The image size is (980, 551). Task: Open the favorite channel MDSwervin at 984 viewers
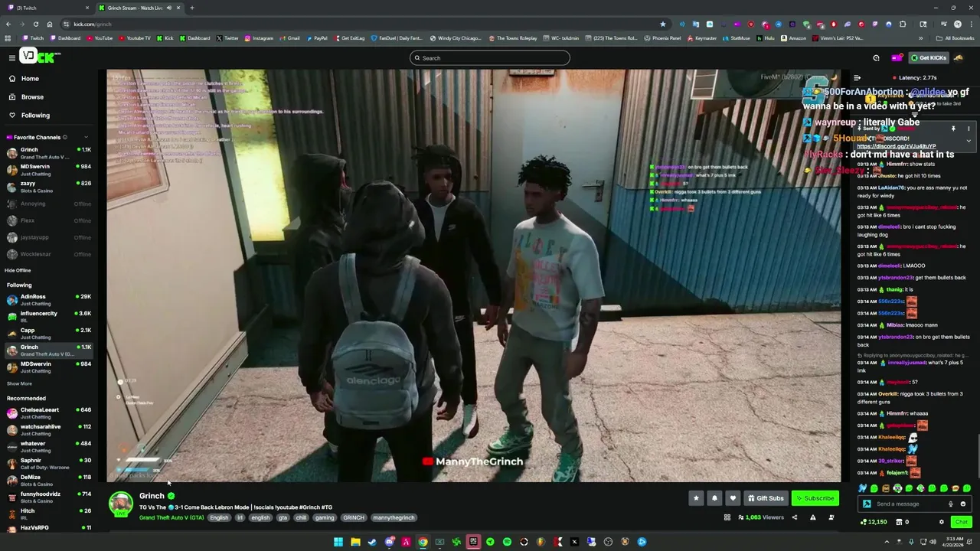pos(47,170)
